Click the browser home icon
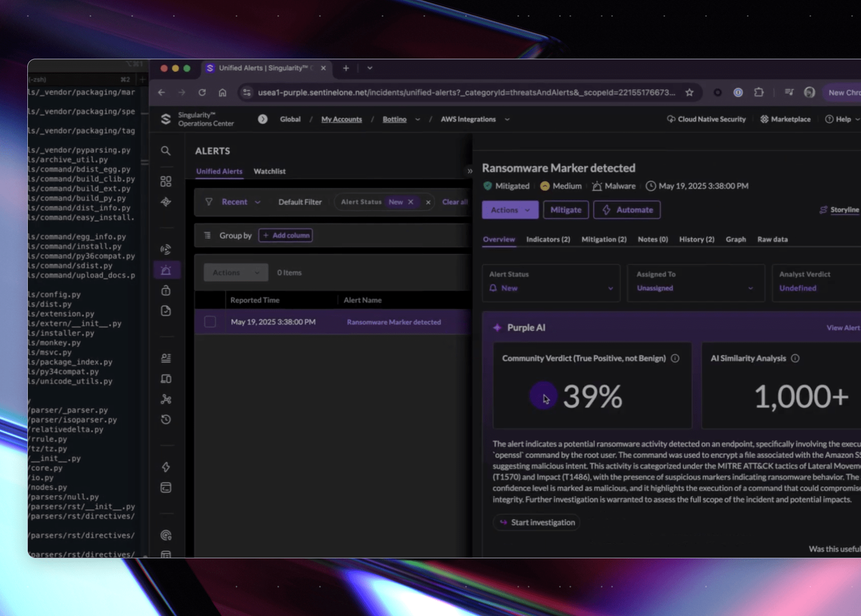Screen dimensions: 861x616 [222, 92]
